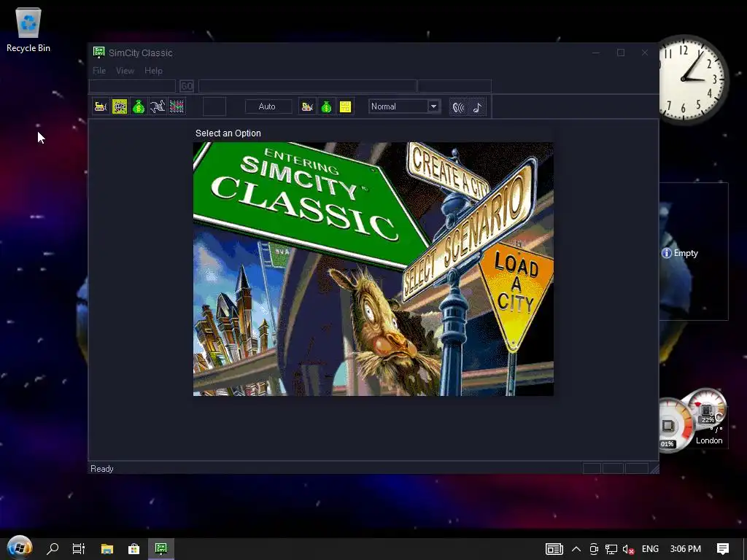Click the empty field left of GO
The image size is (747, 560).
[x=133, y=86]
